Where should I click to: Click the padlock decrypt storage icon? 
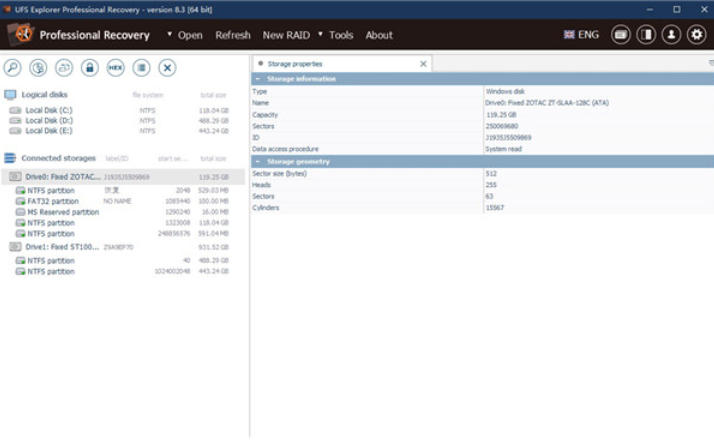pos(90,67)
